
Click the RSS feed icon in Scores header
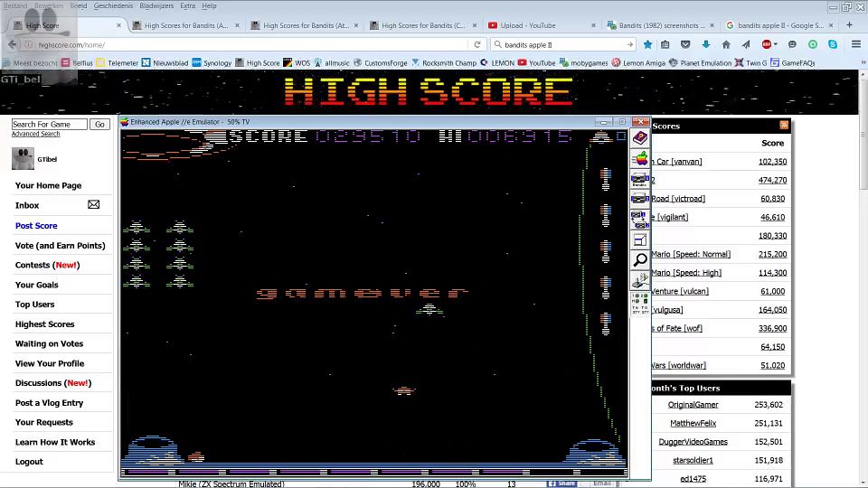pos(784,126)
